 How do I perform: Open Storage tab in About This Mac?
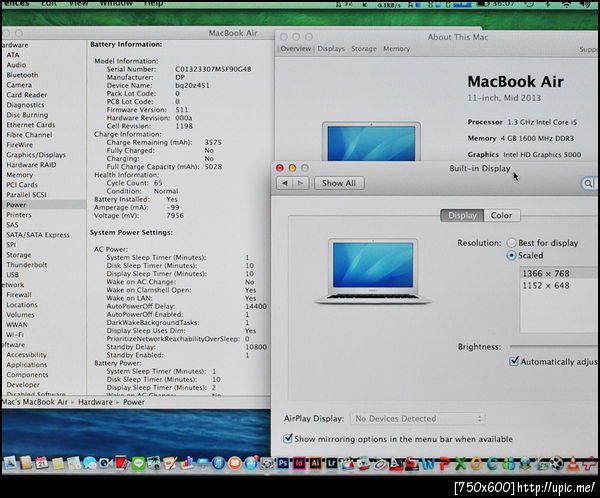pyautogui.click(x=364, y=49)
